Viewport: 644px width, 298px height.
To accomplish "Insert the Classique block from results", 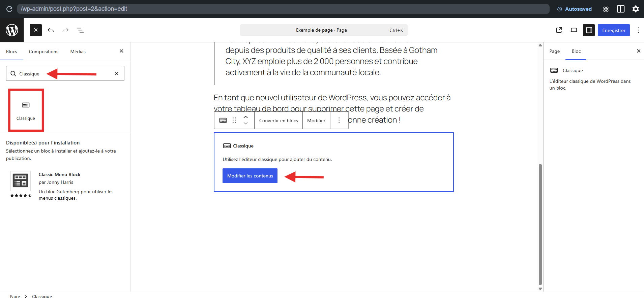I will pos(26,110).
